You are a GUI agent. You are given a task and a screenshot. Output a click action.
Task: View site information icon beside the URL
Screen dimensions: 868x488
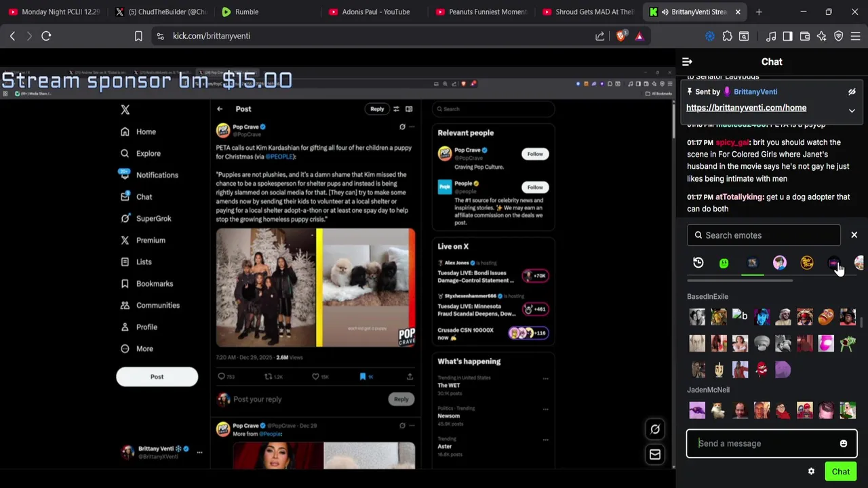(160, 36)
